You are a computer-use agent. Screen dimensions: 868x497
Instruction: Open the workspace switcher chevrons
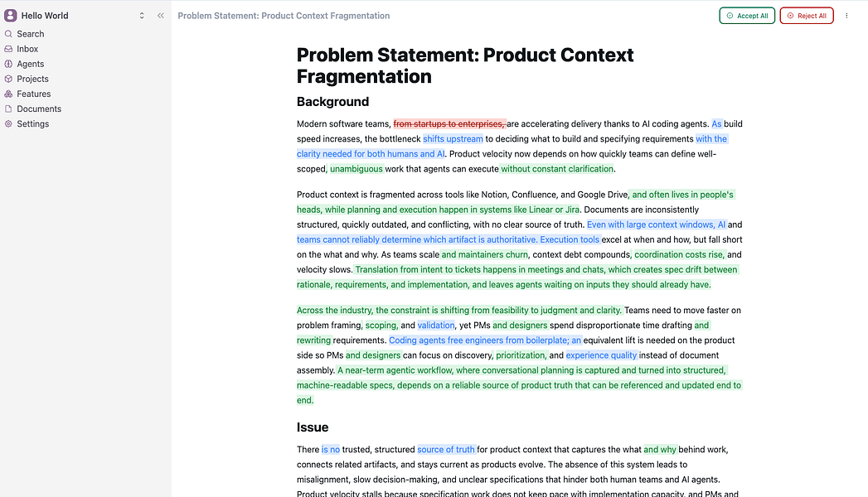(x=142, y=15)
